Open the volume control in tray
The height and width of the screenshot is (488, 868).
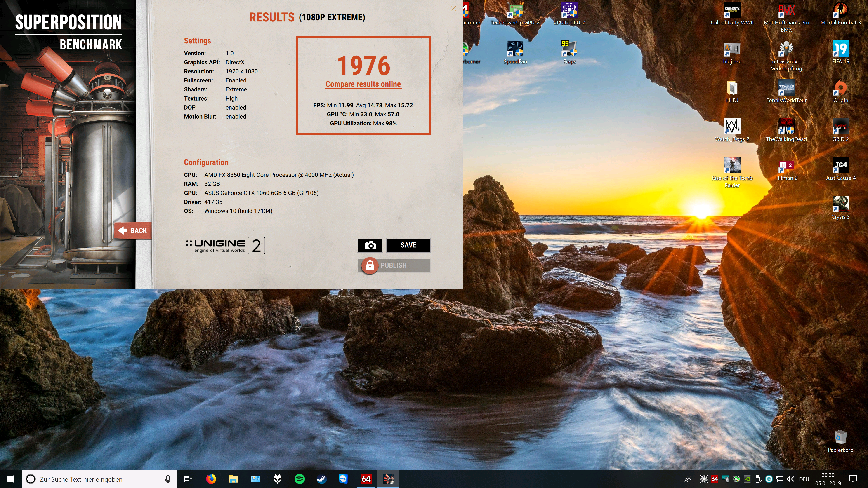[x=790, y=479]
